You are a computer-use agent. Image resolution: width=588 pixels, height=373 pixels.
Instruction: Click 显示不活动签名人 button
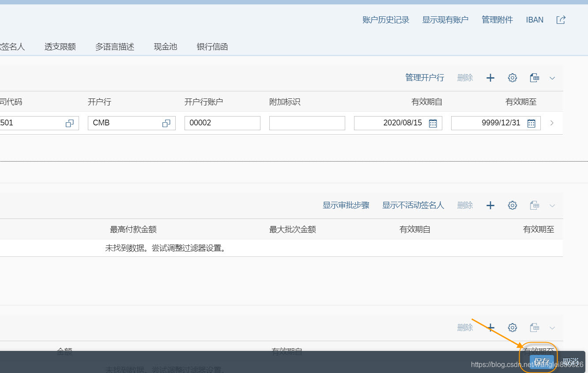pos(413,205)
